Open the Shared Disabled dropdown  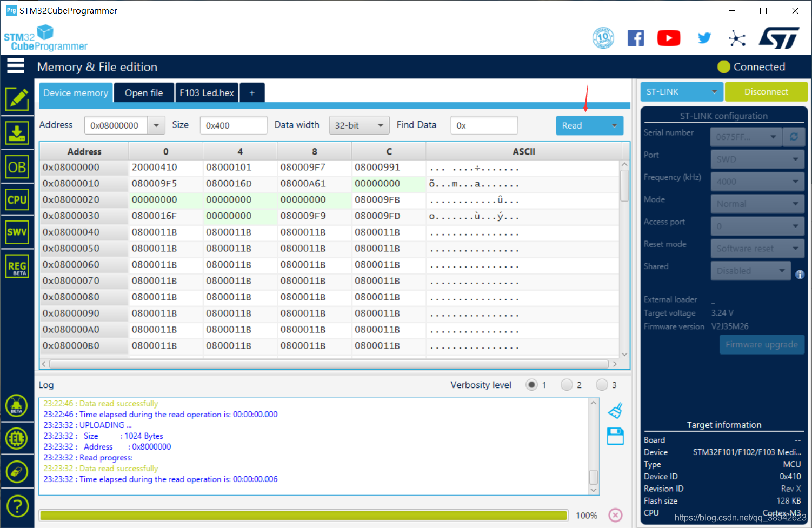click(x=751, y=271)
